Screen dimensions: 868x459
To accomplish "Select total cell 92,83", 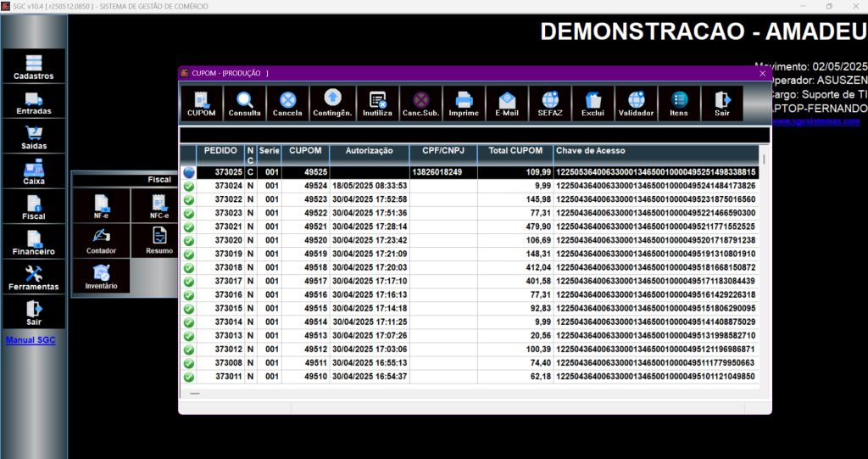I will pos(515,308).
